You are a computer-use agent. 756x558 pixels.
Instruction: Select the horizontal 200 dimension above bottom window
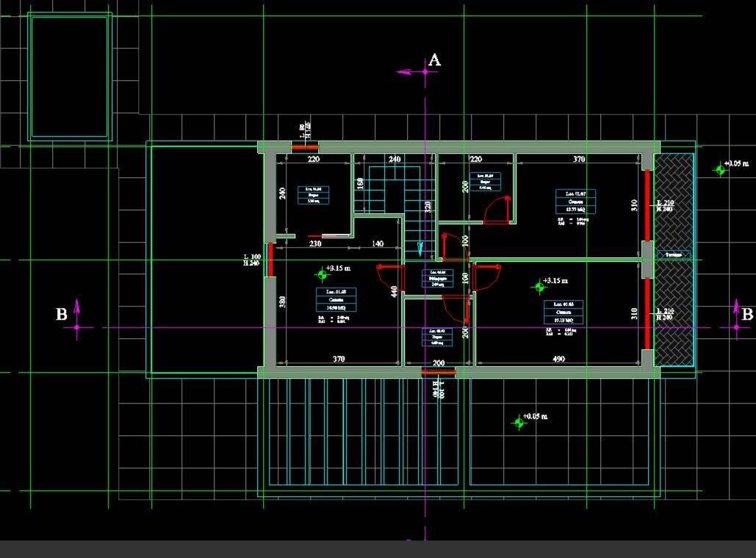439,362
